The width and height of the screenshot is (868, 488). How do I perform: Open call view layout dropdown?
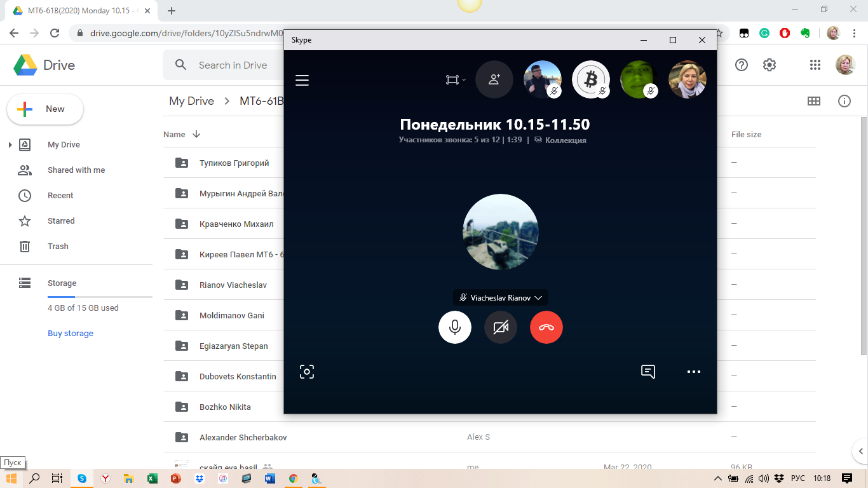coord(456,79)
